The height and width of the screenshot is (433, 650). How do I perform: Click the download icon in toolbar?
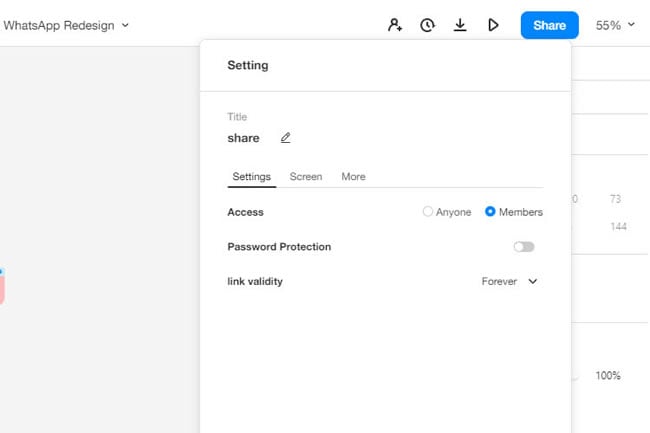pyautogui.click(x=460, y=25)
